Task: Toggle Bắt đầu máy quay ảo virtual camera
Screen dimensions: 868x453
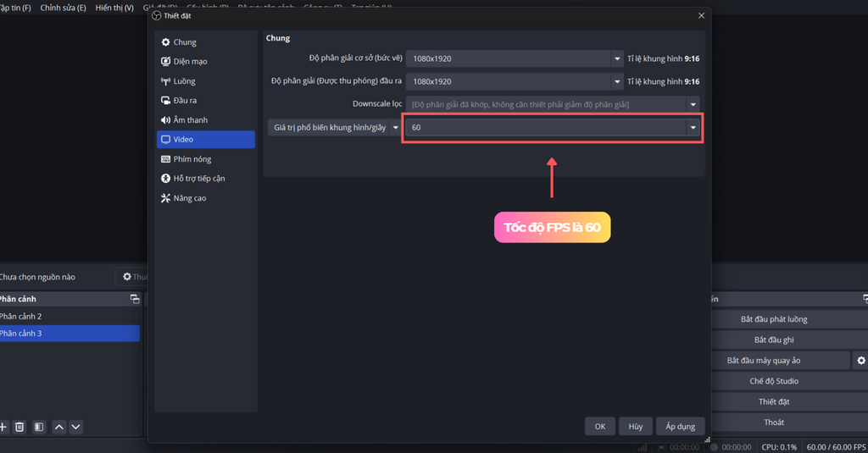Action: [763, 361]
